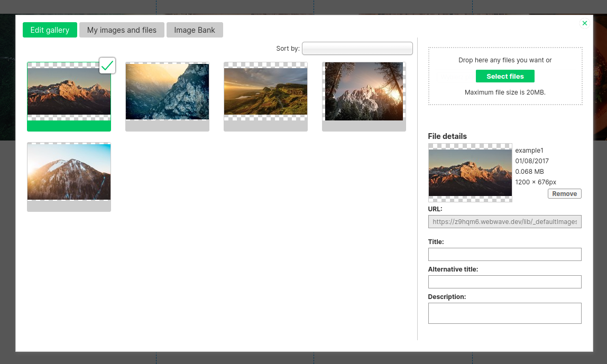The width and height of the screenshot is (607, 364).
Task: Select the Edit gallery tab
Action: (x=50, y=30)
